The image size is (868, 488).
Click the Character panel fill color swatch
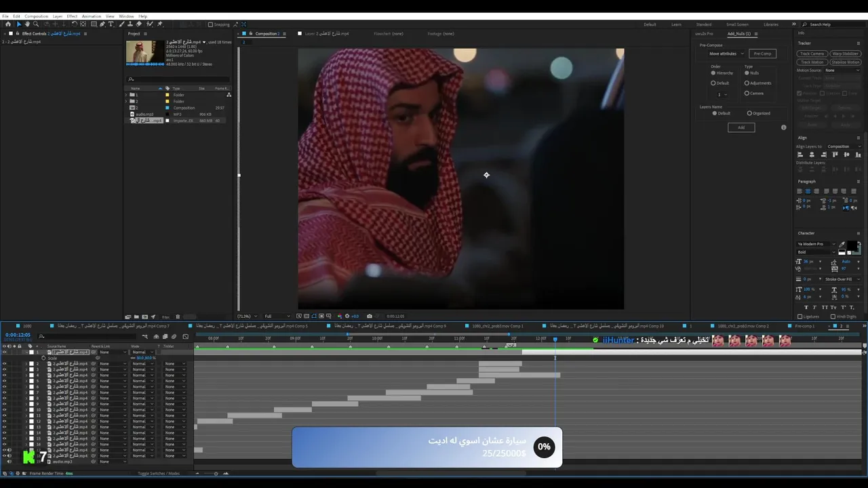853,245
